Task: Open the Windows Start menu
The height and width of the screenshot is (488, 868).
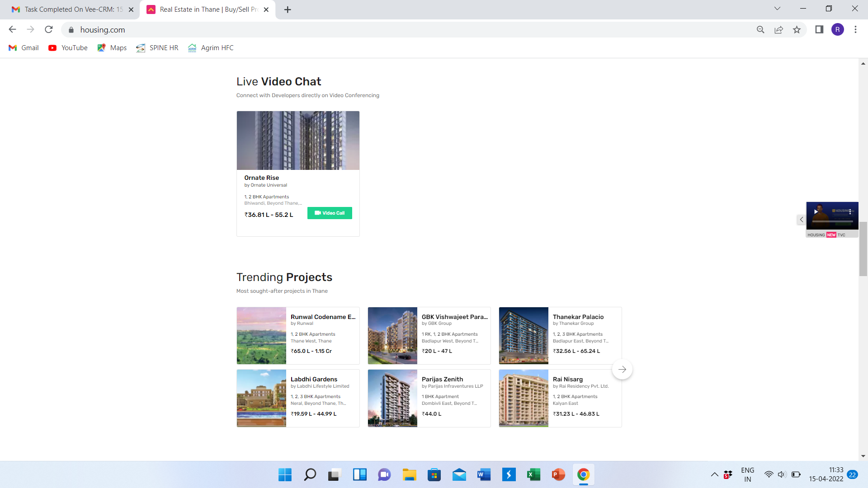Action: pyautogui.click(x=285, y=475)
